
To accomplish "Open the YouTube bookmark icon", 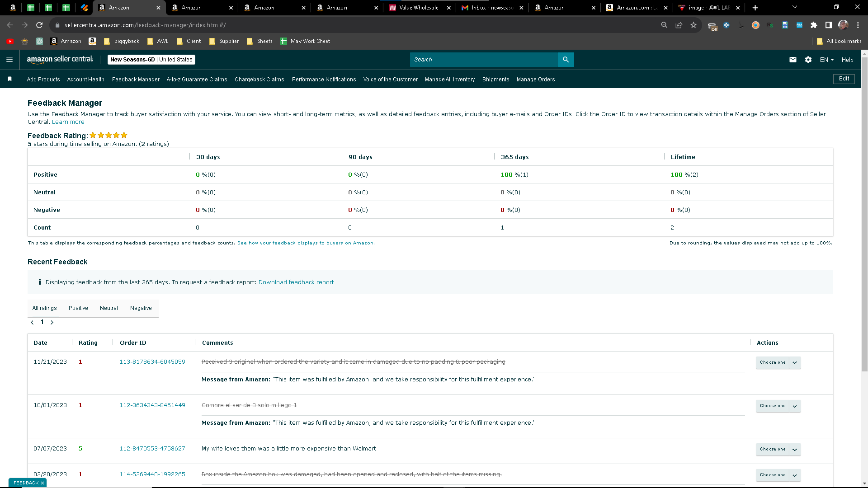I will pyautogui.click(x=10, y=41).
